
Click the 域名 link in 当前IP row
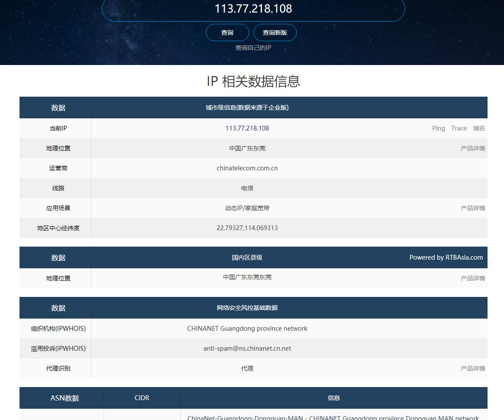(478, 128)
